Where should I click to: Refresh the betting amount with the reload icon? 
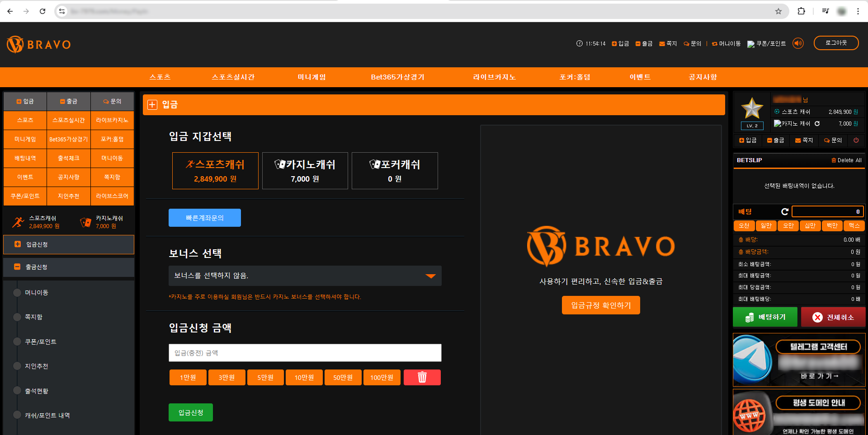point(785,211)
